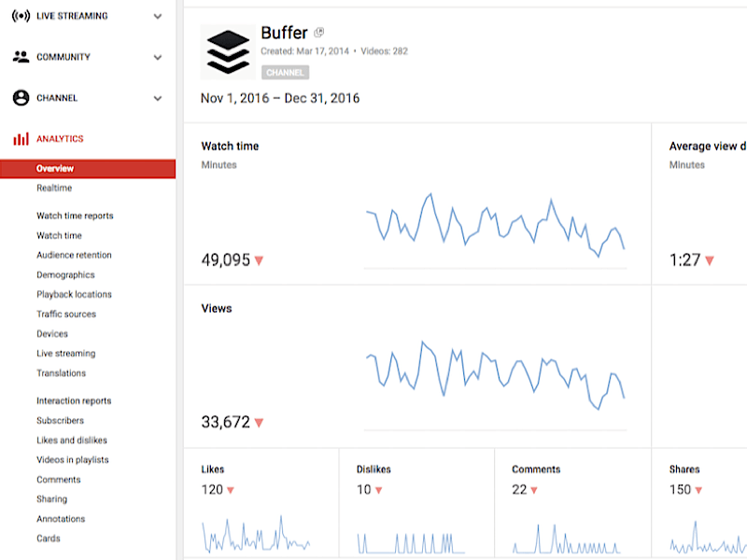Click the Comments sparkline chart
The width and height of the screenshot is (747, 560).
coord(567,539)
